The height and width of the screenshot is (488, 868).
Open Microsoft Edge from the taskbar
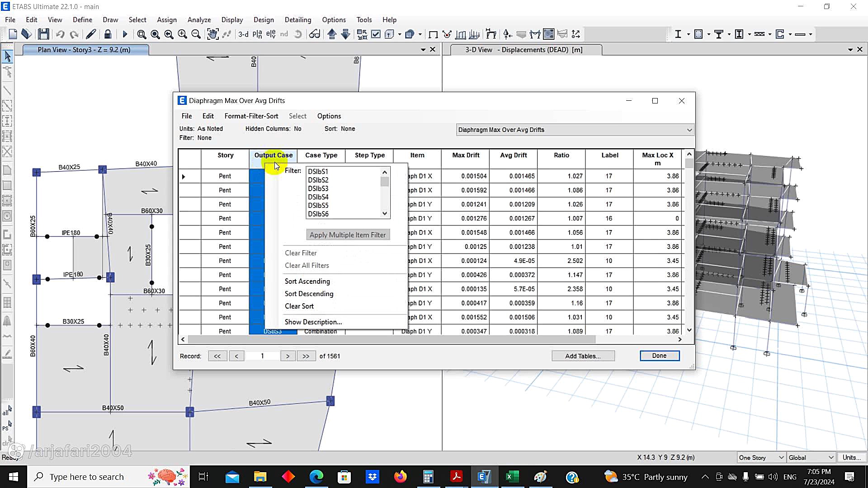point(316,477)
